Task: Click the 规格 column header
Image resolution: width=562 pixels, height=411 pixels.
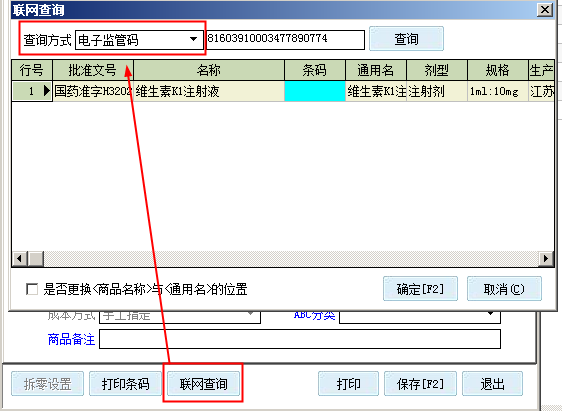Action: (x=497, y=70)
